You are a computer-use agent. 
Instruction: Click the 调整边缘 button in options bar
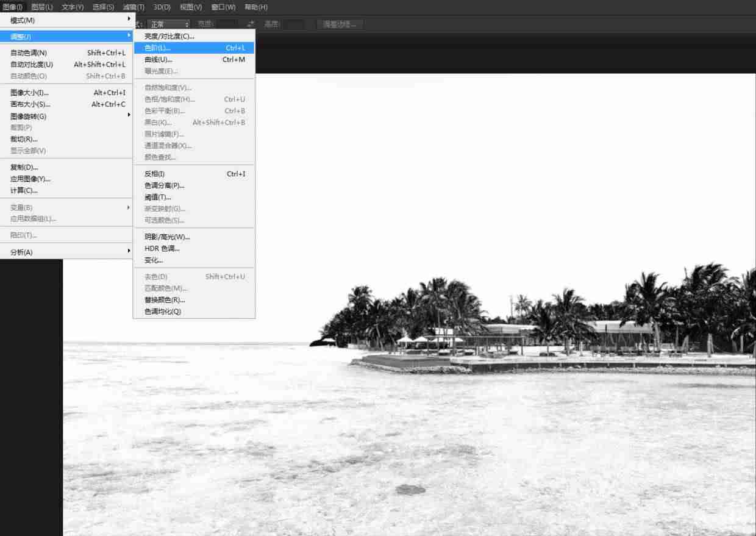coord(340,24)
